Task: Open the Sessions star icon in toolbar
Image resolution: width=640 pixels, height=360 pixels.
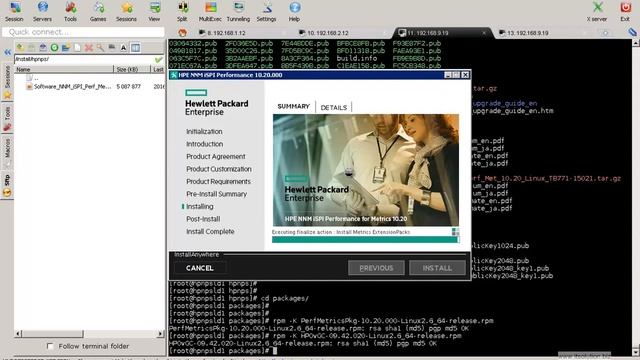Action: coord(126,11)
